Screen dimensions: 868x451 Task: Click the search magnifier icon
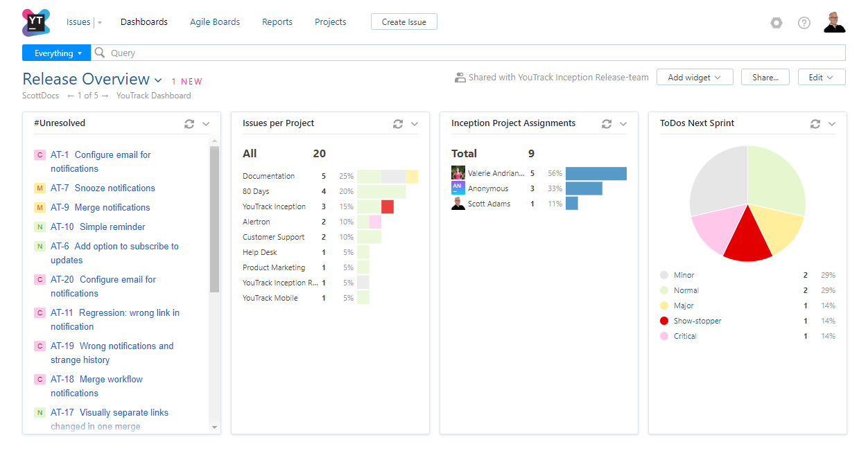[100, 53]
